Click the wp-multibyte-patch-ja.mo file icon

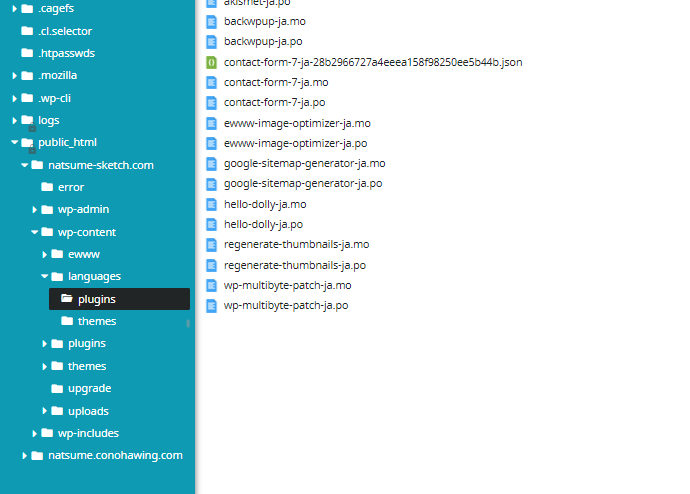coord(212,285)
